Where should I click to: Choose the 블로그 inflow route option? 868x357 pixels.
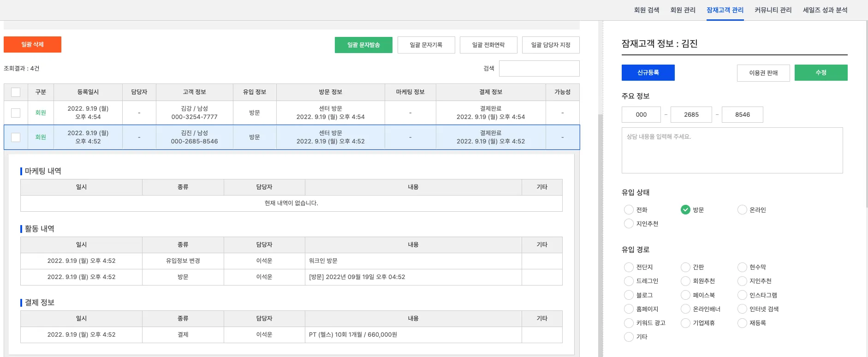coord(629,295)
